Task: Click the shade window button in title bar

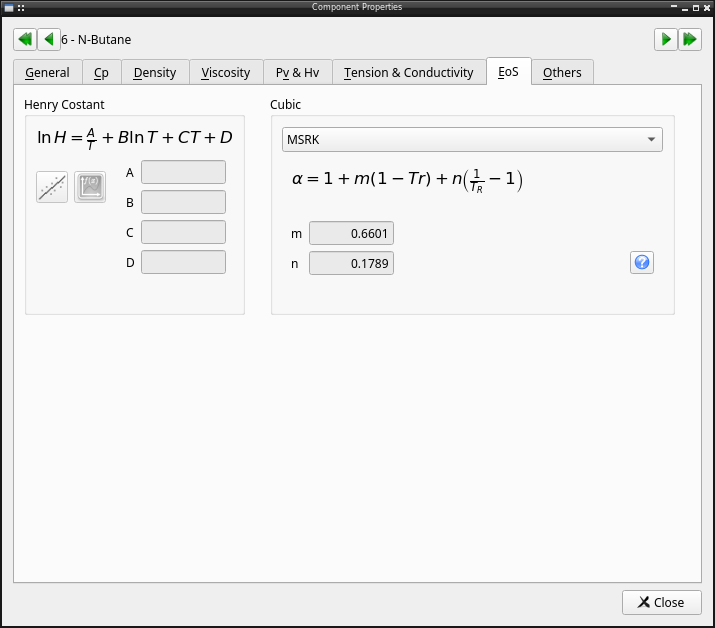Action: pyautogui.click(x=674, y=7)
